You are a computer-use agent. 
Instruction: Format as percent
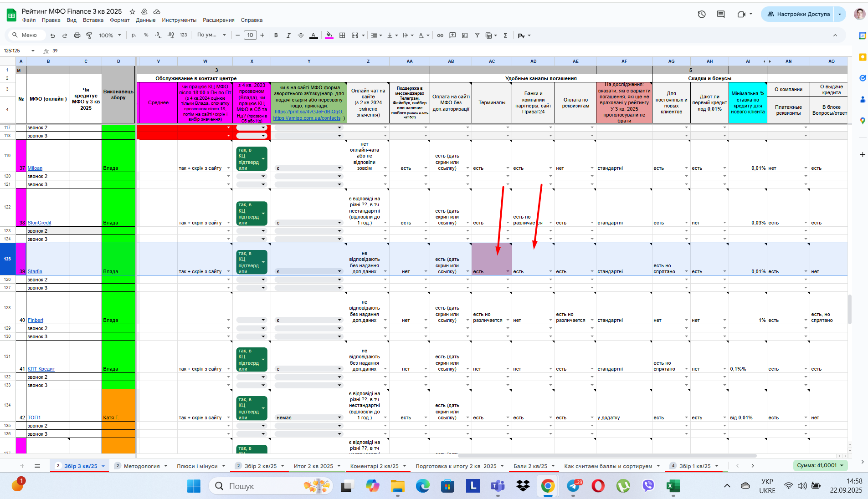click(146, 35)
